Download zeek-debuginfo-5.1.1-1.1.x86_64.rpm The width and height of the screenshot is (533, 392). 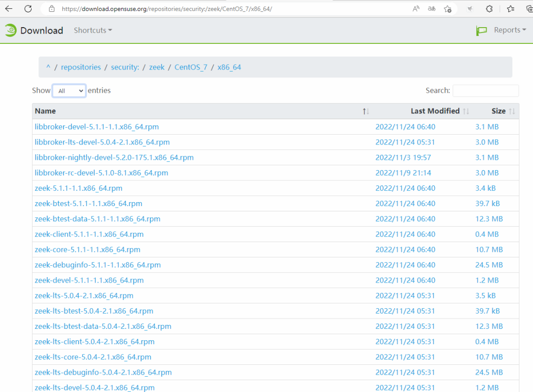[98, 265]
